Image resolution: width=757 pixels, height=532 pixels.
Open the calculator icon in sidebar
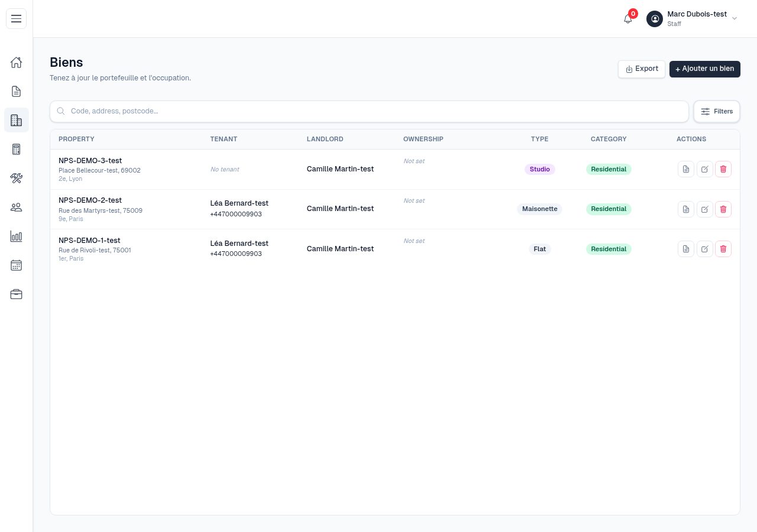pos(16,149)
